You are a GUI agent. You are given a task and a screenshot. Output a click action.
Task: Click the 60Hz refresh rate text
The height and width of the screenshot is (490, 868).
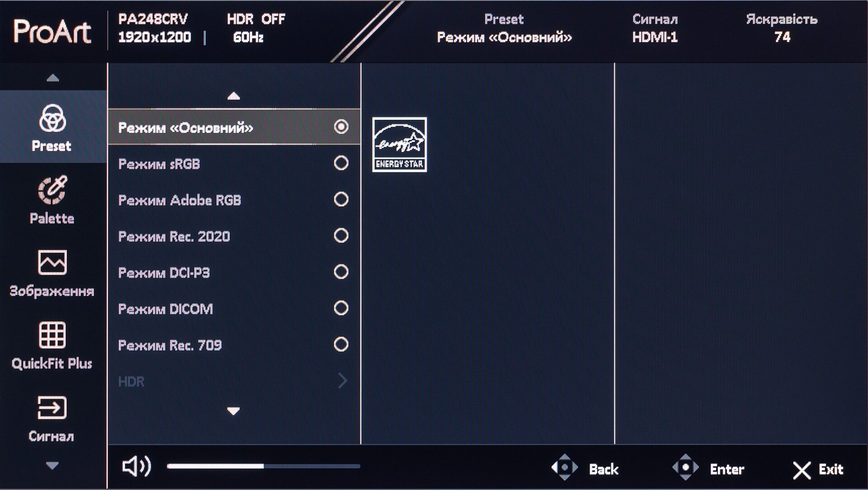click(x=248, y=37)
